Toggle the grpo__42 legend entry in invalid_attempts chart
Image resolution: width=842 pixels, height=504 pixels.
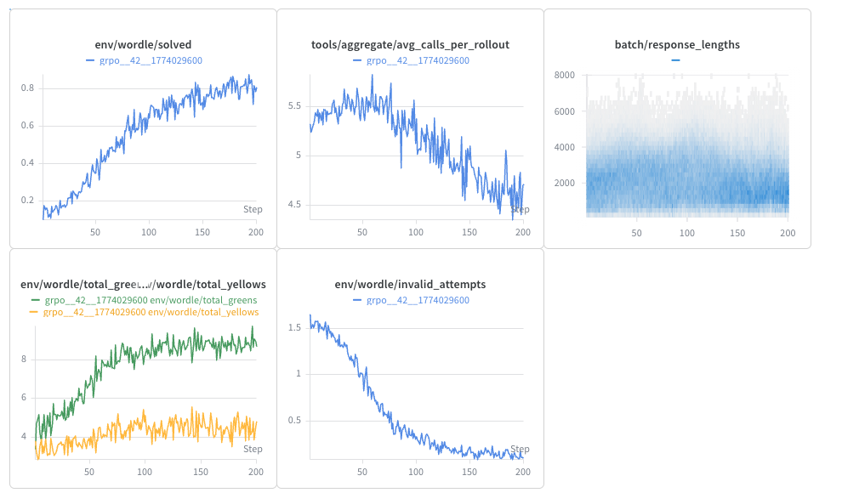tap(417, 300)
